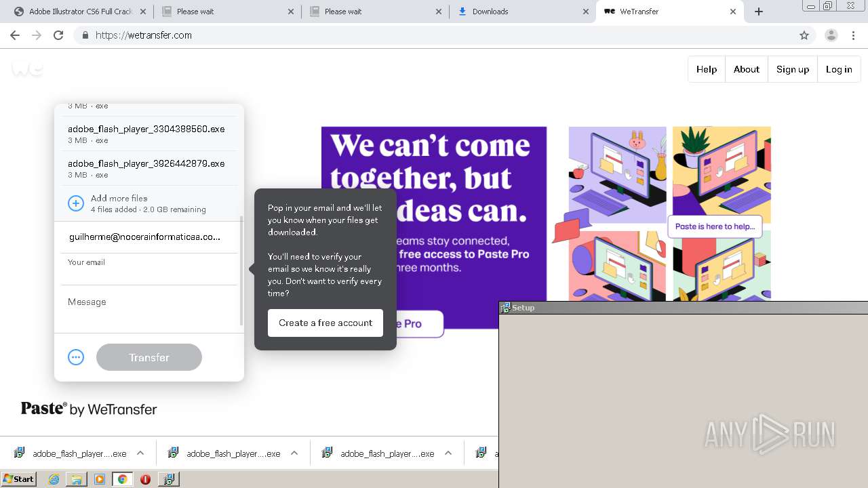Click the upload panel scrollbar
Image resolution: width=868 pixels, height=488 pixels.
(x=241, y=271)
